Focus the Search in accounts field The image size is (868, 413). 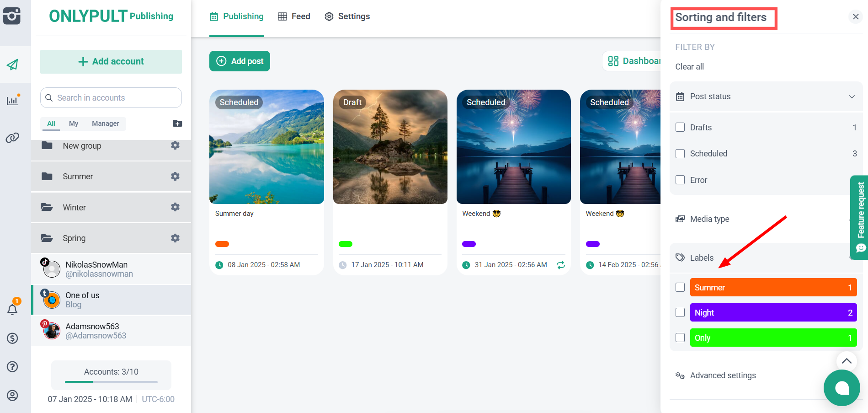(111, 98)
